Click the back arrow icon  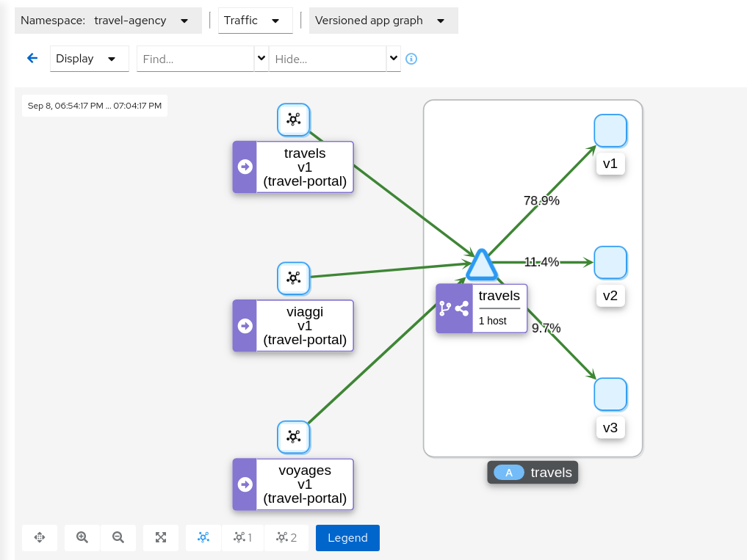(32, 59)
